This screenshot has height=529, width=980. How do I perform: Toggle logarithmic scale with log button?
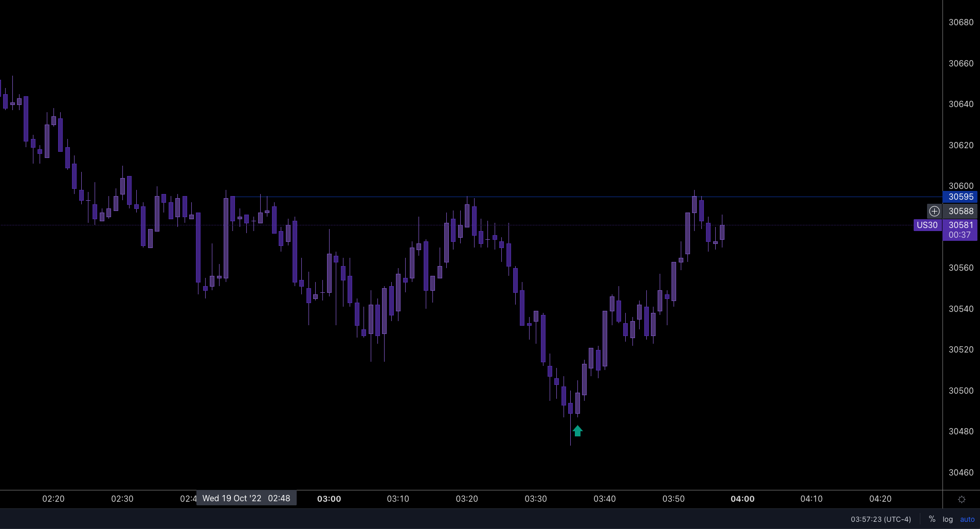click(947, 519)
